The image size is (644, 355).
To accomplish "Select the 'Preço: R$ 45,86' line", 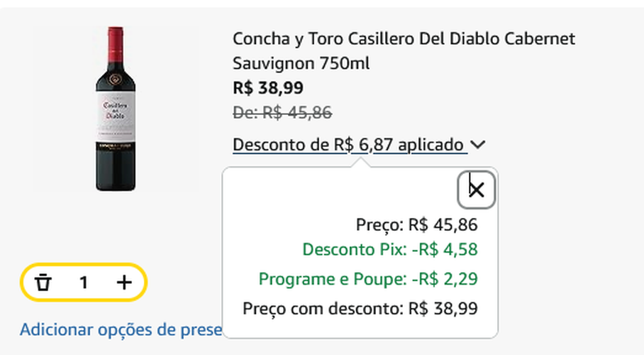I will pos(416,225).
